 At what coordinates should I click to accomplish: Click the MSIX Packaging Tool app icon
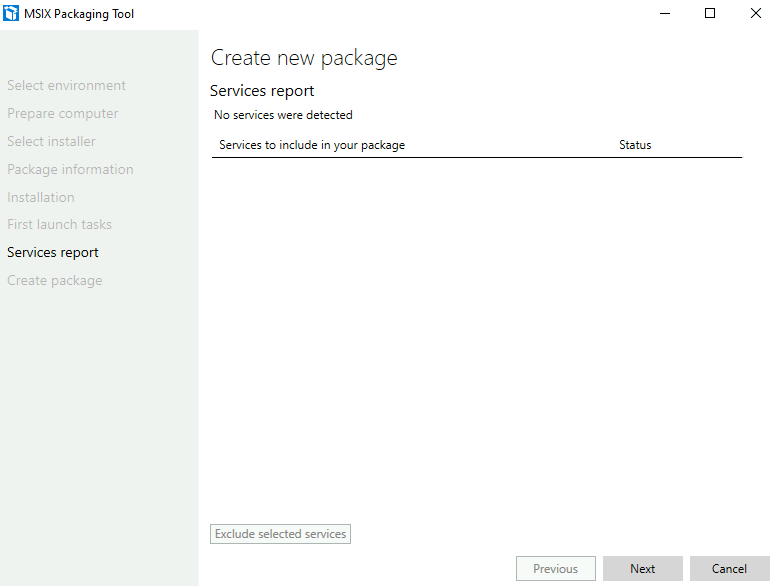11,13
